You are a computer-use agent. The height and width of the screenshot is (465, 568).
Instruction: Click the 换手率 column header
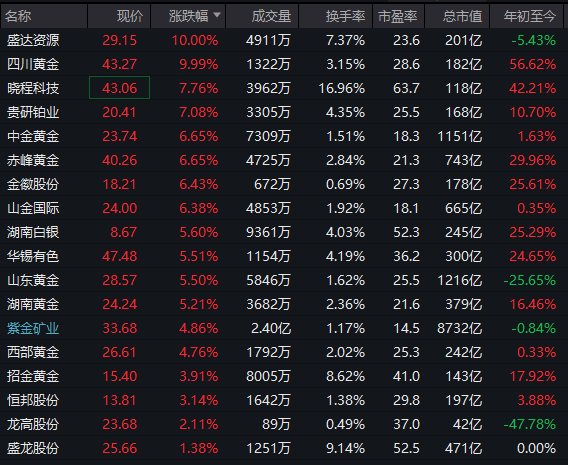pos(336,16)
